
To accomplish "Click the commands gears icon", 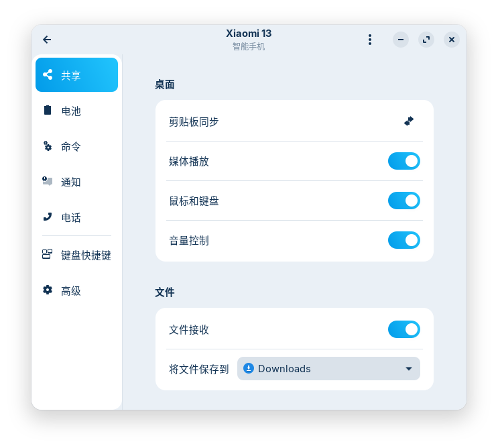I will [48, 146].
